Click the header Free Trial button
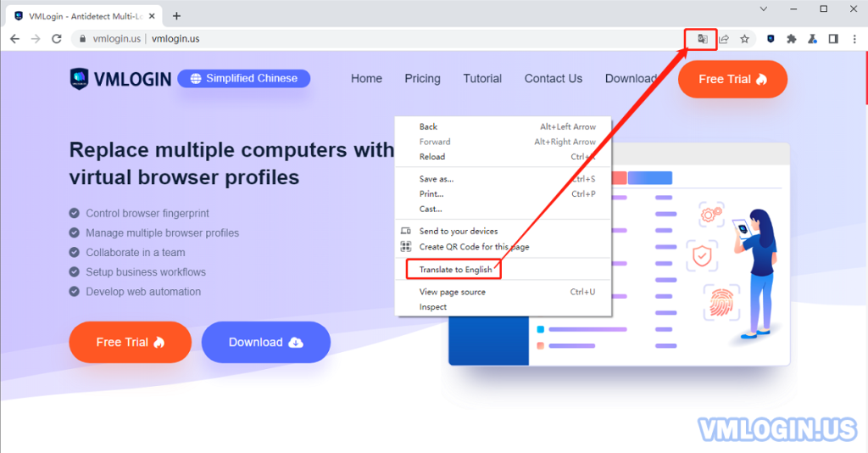The image size is (868, 453). (x=732, y=79)
